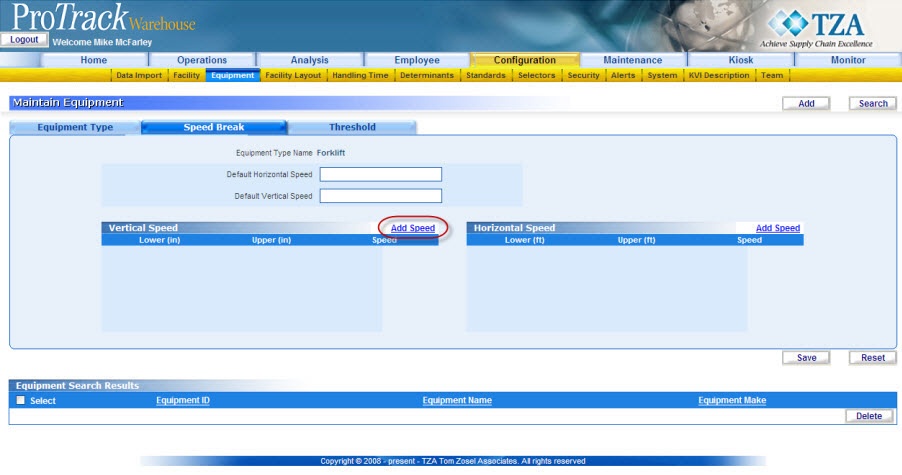Tick the Select checkbox in search results
The image size is (902, 475).
(21, 400)
